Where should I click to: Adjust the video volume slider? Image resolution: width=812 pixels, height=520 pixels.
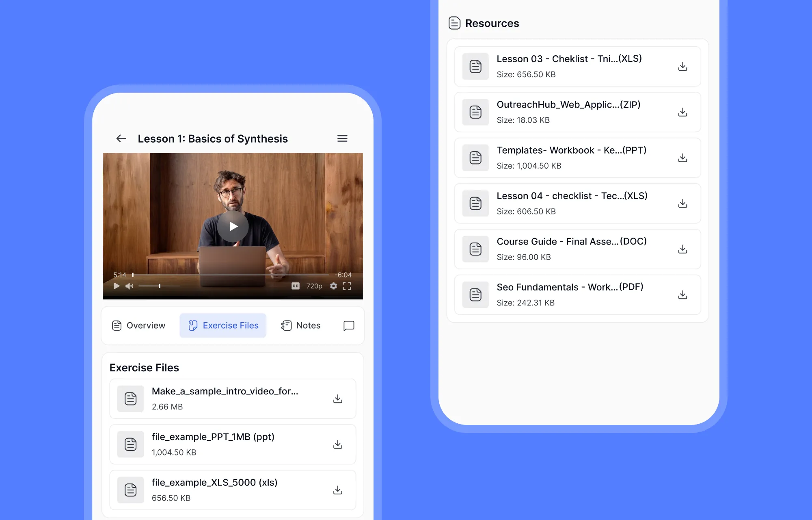point(159,286)
